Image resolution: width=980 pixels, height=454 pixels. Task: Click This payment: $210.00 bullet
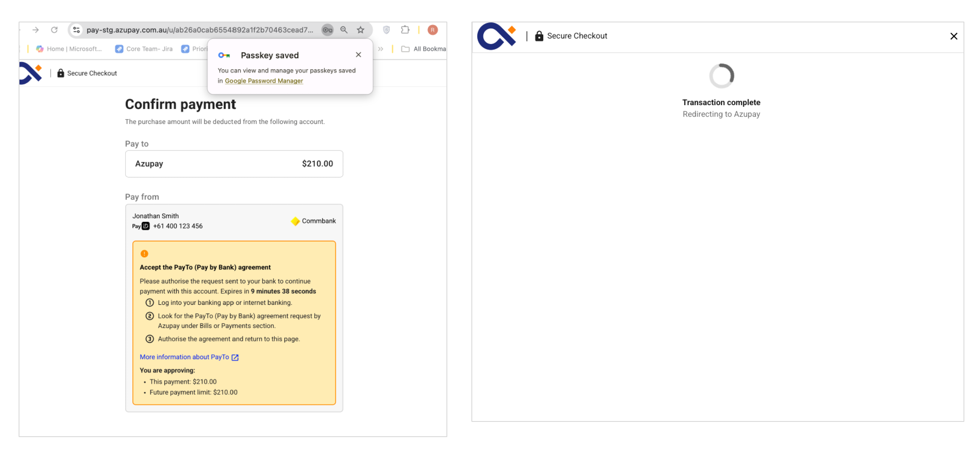[x=183, y=382]
